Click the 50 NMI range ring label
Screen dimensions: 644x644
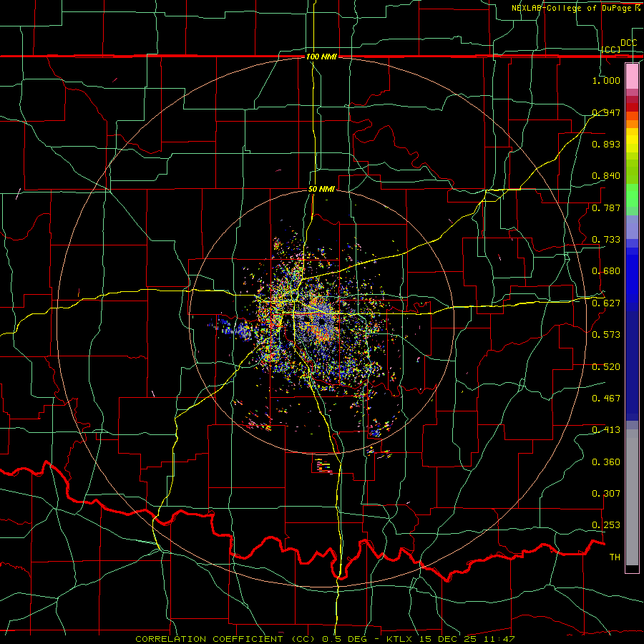321,189
